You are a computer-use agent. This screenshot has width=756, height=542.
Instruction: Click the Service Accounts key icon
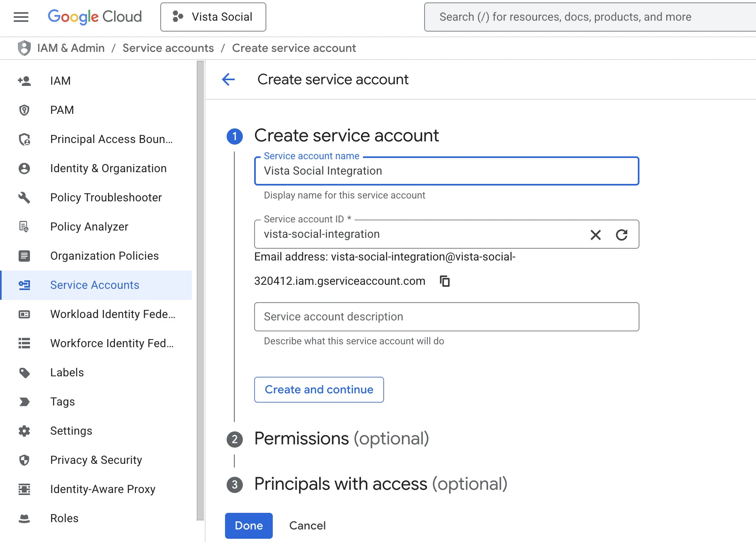[24, 285]
